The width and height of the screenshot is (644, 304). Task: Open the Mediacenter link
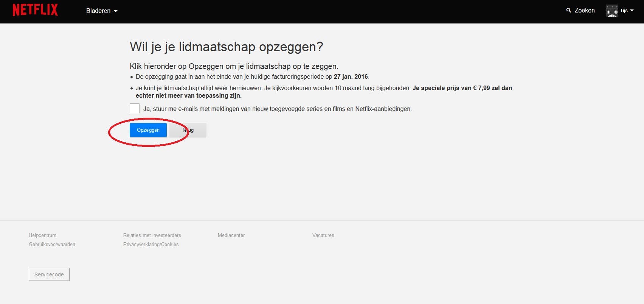(x=231, y=235)
